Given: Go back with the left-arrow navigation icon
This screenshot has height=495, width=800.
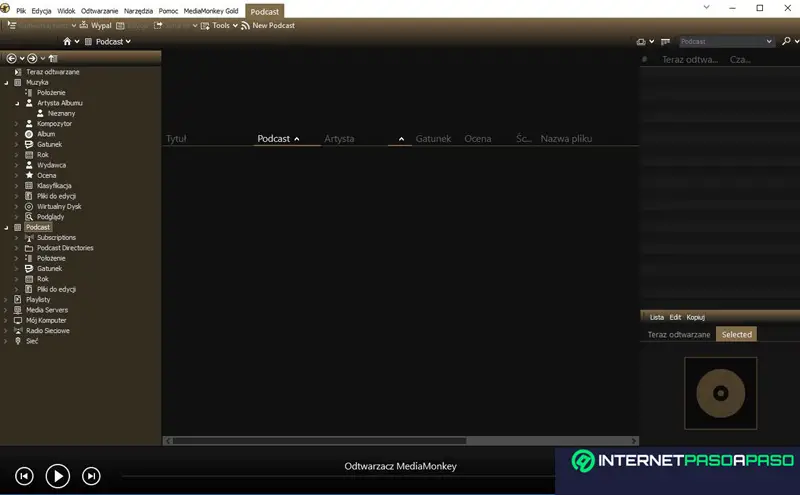Looking at the screenshot, I should tap(11, 58).
